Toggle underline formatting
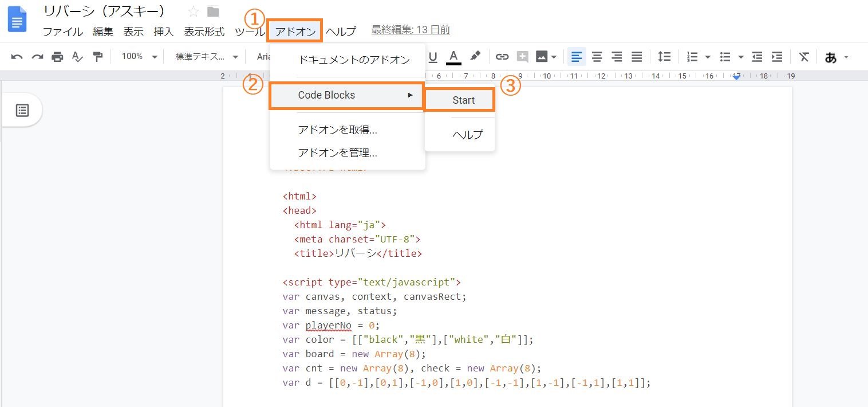This screenshot has height=407, width=868. point(433,57)
